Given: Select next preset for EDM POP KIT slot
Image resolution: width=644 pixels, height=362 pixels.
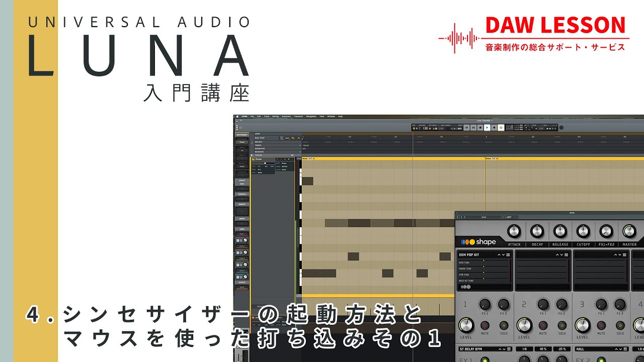Looking at the screenshot, I should 504,255.
